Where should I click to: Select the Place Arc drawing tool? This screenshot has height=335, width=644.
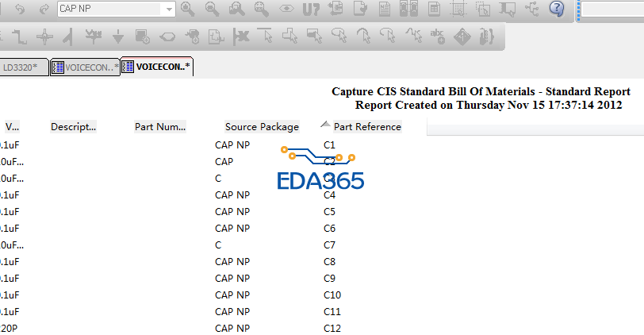coord(364,37)
